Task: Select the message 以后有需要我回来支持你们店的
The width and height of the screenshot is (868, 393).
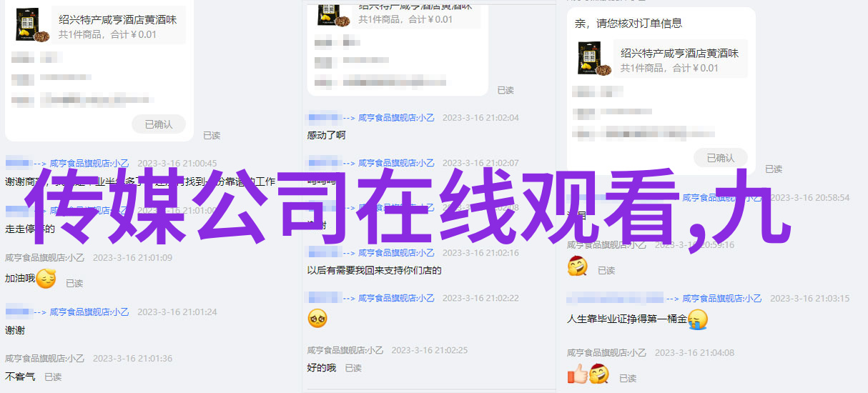Action: click(374, 271)
